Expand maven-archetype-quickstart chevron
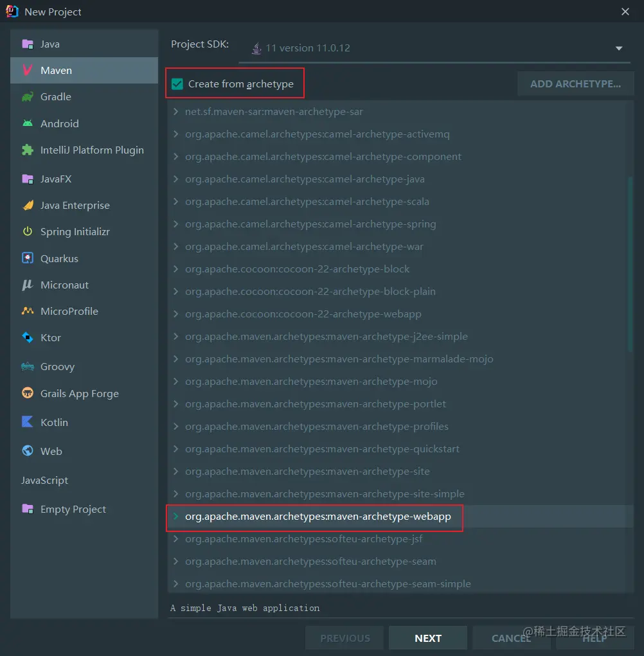The width and height of the screenshot is (644, 656). 175,448
